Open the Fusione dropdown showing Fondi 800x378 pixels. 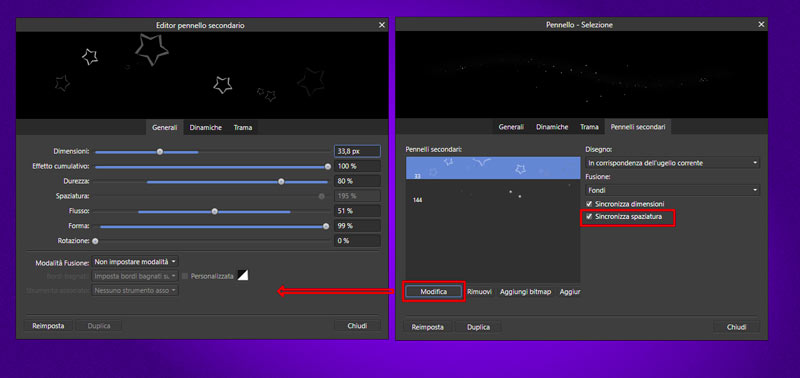672,190
